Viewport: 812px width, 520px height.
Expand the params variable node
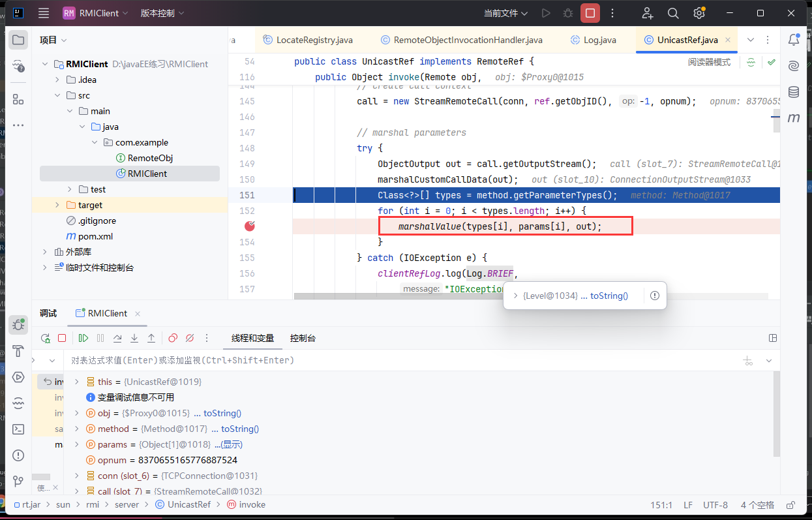76,444
